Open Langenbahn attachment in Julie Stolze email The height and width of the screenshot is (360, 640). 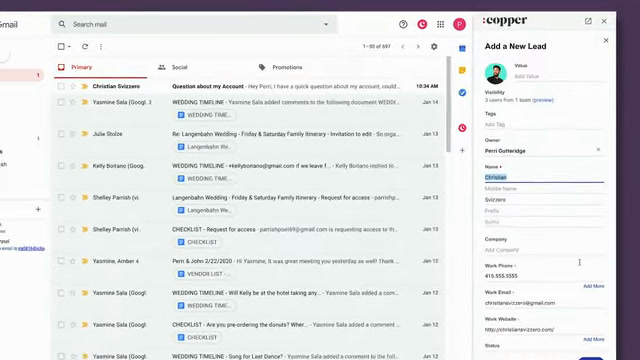(x=204, y=147)
